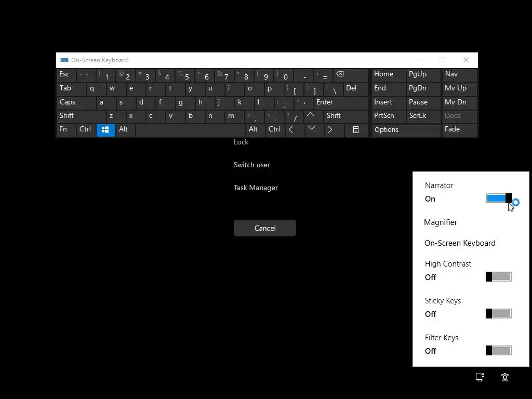Click the left Ctrl key

86,130
